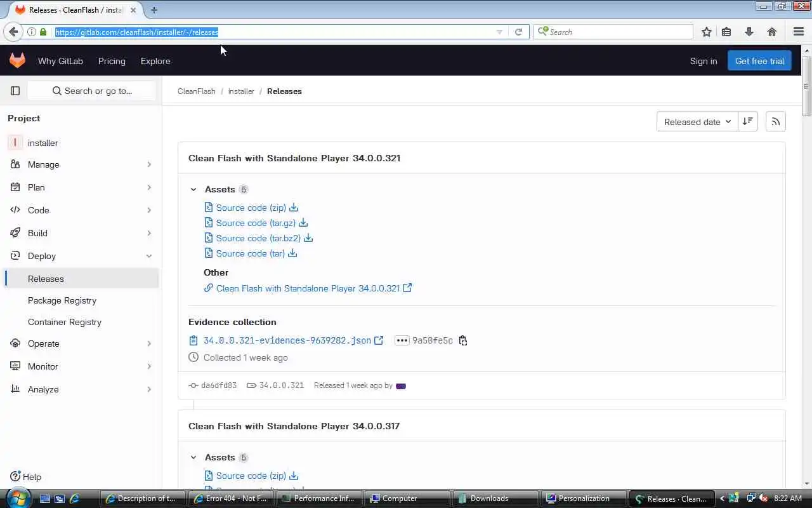Image resolution: width=812 pixels, height=508 pixels.
Task: Open the address bar history dropdown arrow
Action: tap(499, 32)
